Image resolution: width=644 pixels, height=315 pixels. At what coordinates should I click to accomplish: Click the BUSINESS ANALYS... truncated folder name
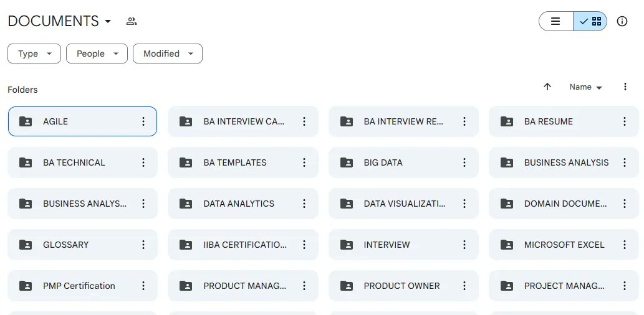coord(85,204)
